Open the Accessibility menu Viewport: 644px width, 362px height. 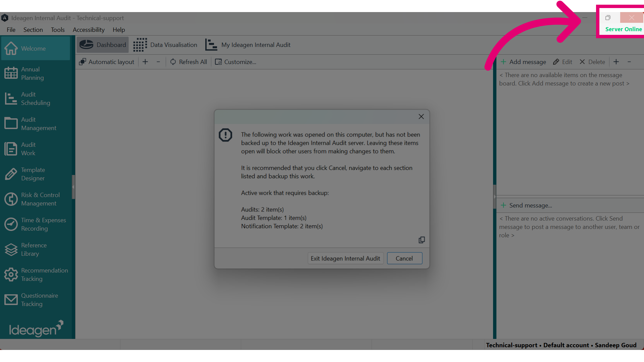coord(89,30)
